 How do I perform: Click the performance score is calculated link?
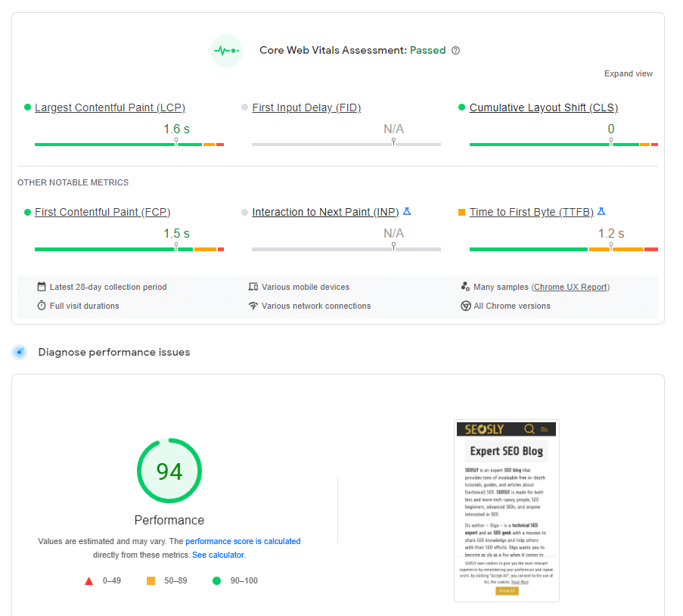coord(243,541)
